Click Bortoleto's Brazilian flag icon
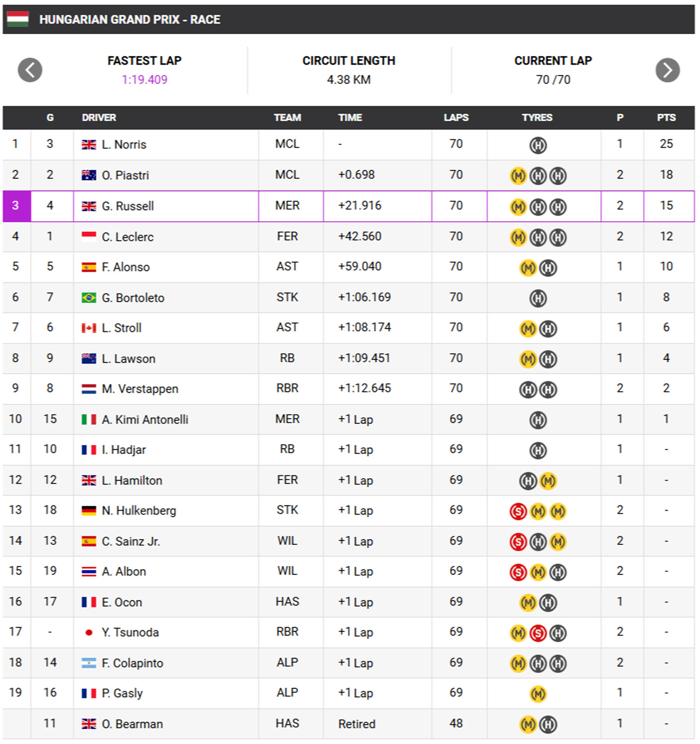700x744 pixels. (89, 298)
